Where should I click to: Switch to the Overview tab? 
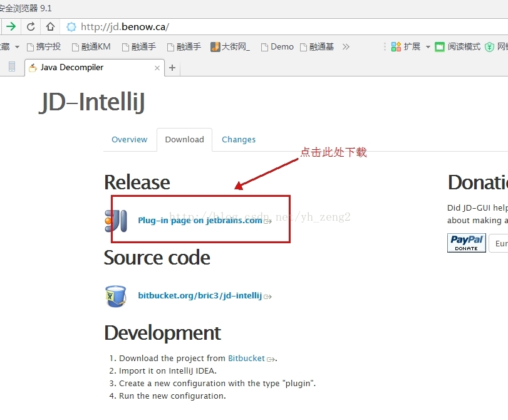(x=130, y=140)
